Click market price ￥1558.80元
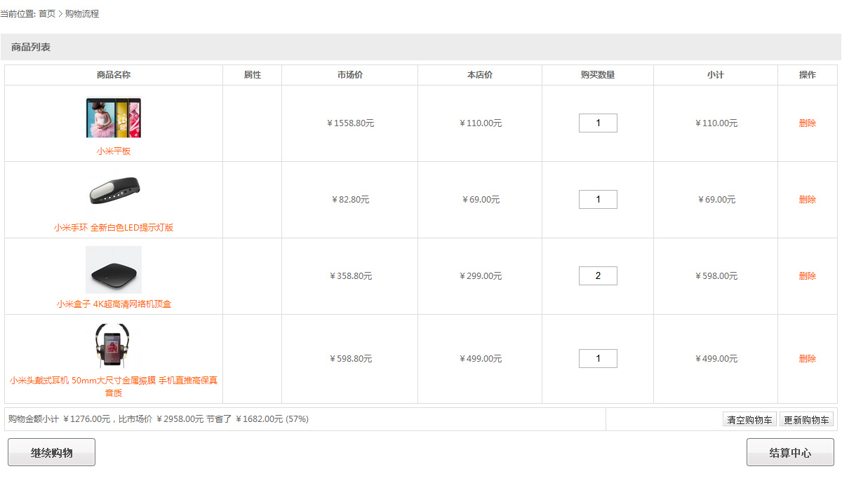The height and width of the screenshot is (504, 842). pyautogui.click(x=350, y=123)
